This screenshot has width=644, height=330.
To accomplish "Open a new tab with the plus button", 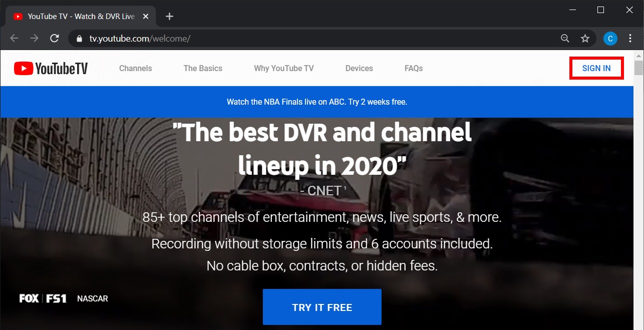I will [169, 17].
